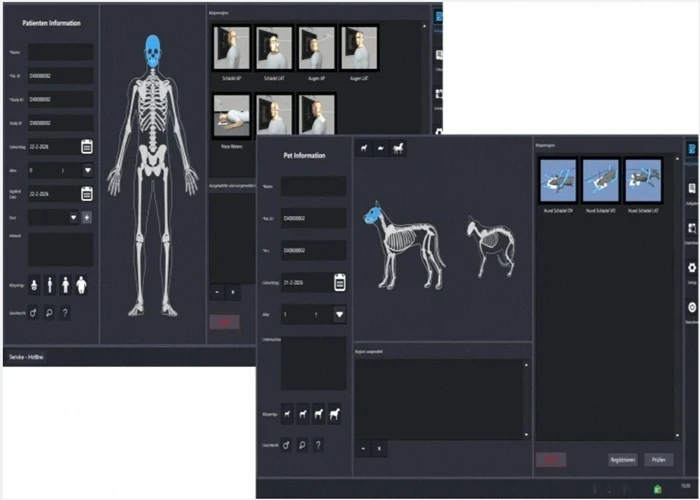Select slim body type in Patienten window
The image size is (700, 500).
[50, 285]
